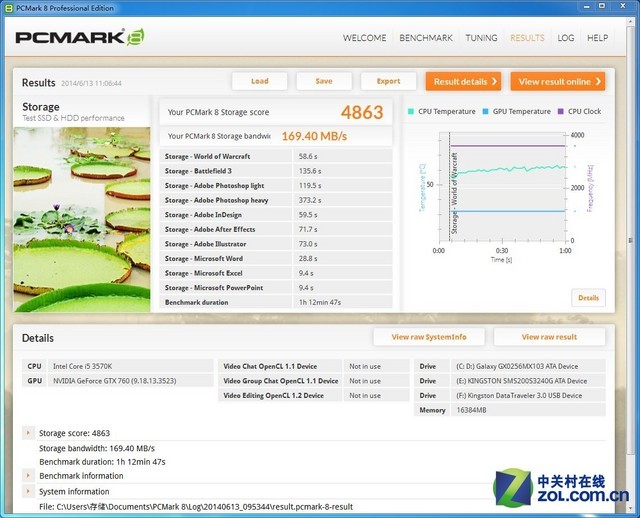Click the Kingston DataTraveler 3.0 drive entry
This screenshot has height=518, width=640.
(519, 396)
